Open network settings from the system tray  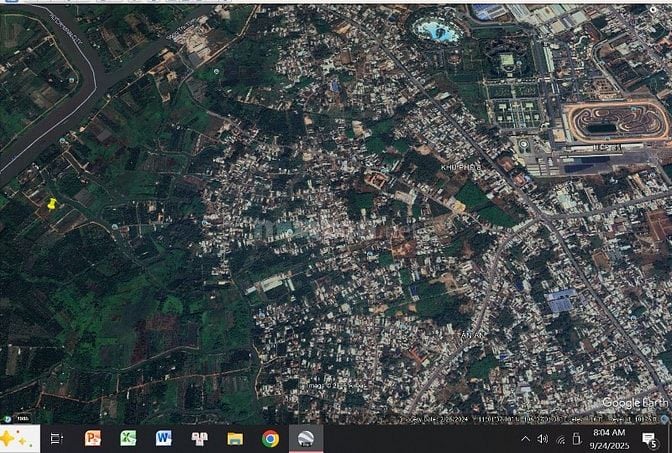(560, 438)
